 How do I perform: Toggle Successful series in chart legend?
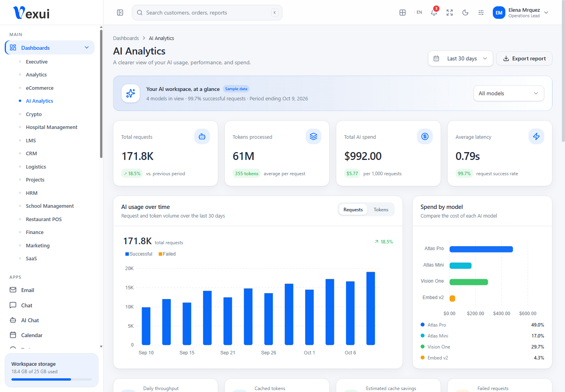pyautogui.click(x=139, y=254)
